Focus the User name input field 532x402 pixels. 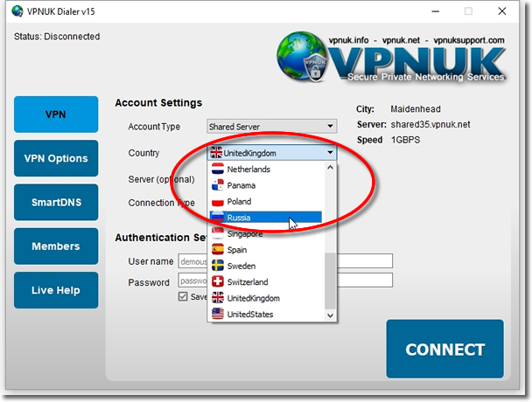[x=285, y=261]
